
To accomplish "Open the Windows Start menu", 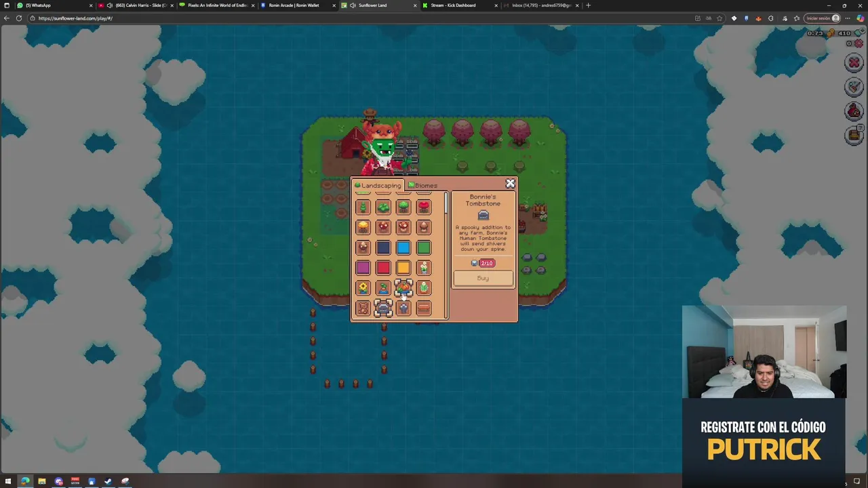I will click(8, 481).
